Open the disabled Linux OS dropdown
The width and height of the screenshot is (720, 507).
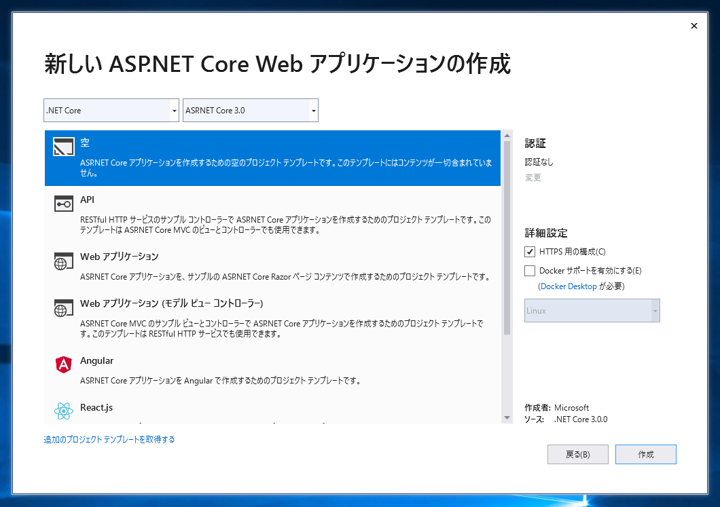592,311
